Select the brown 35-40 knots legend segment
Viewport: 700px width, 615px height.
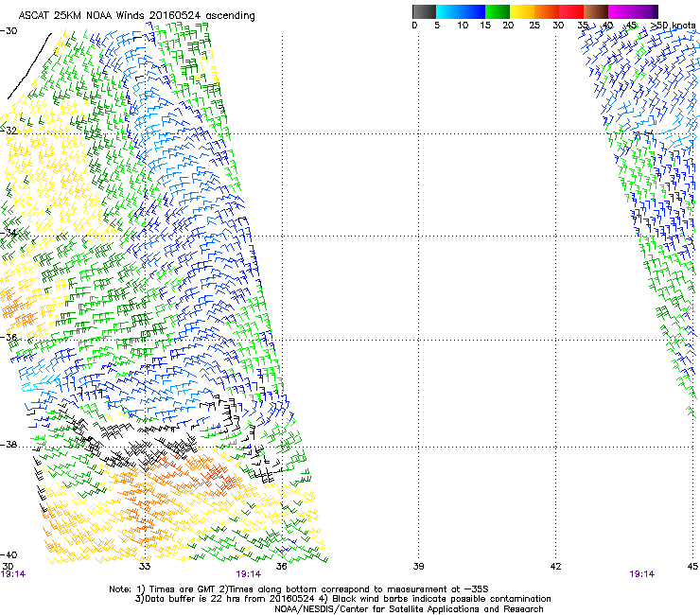(x=596, y=11)
